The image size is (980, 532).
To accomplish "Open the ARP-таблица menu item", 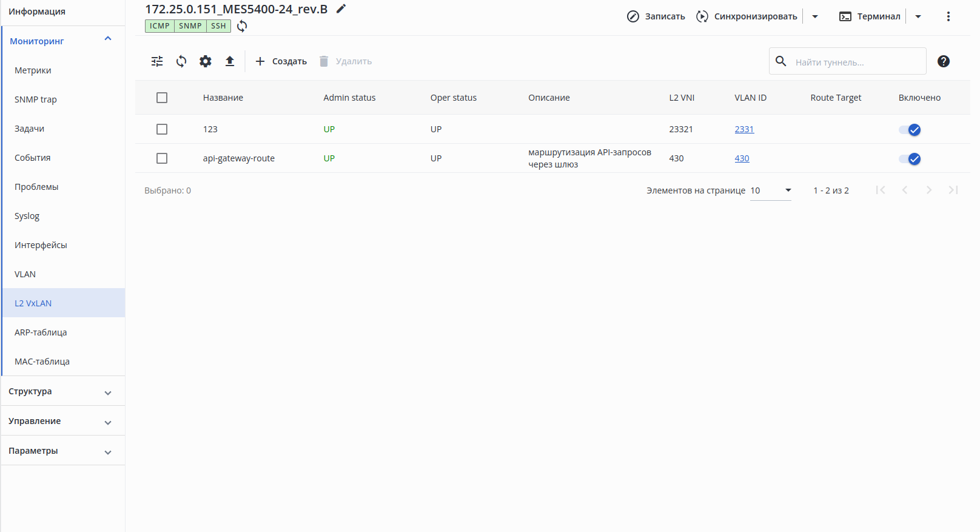I will (41, 332).
